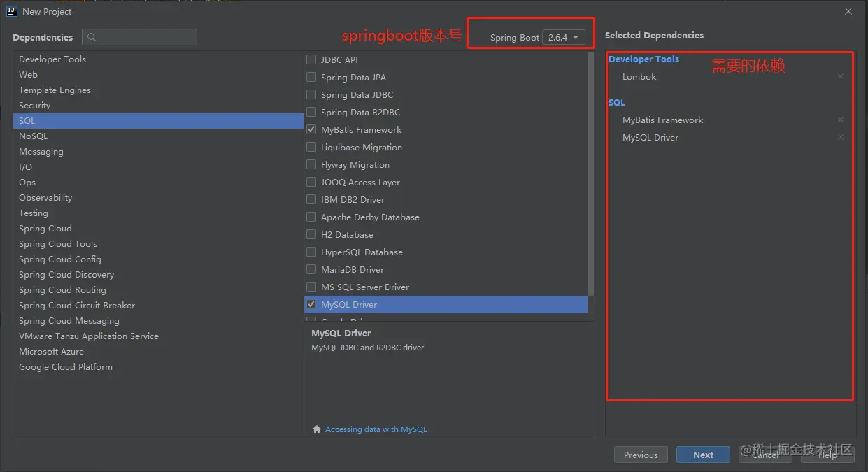The height and width of the screenshot is (472, 868).
Task: Check IBM DB2 Driver
Action: pyautogui.click(x=311, y=199)
